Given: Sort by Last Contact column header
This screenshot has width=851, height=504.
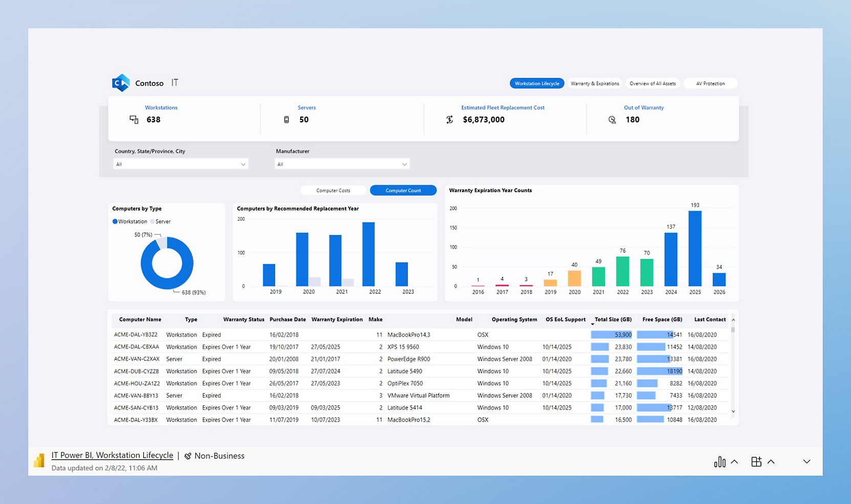Looking at the screenshot, I should coord(710,319).
